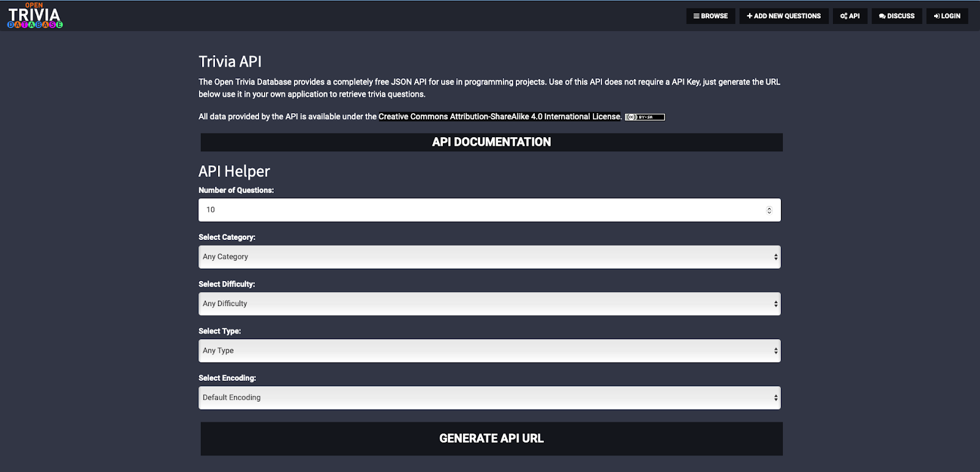
Task: Open the Browse menu item
Action: (x=710, y=16)
